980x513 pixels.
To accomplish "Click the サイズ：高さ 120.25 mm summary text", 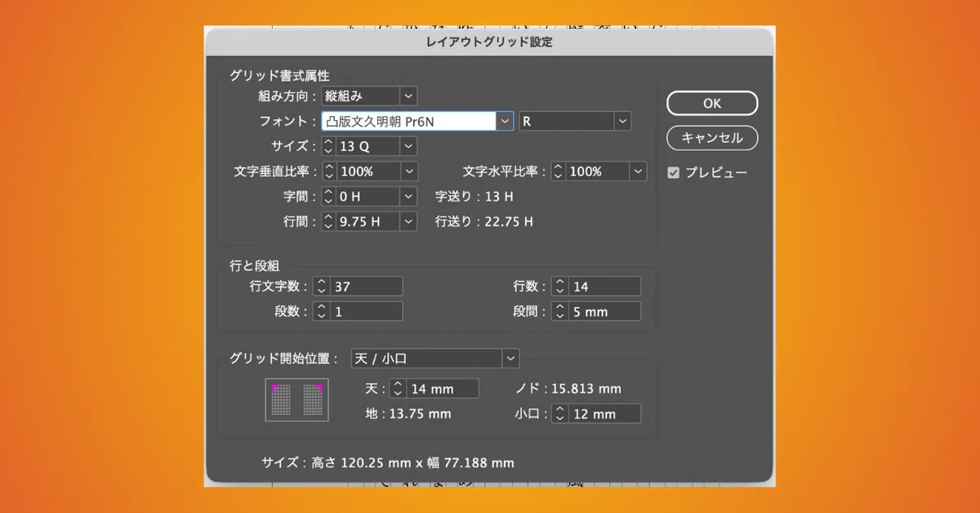I will tap(388, 463).
